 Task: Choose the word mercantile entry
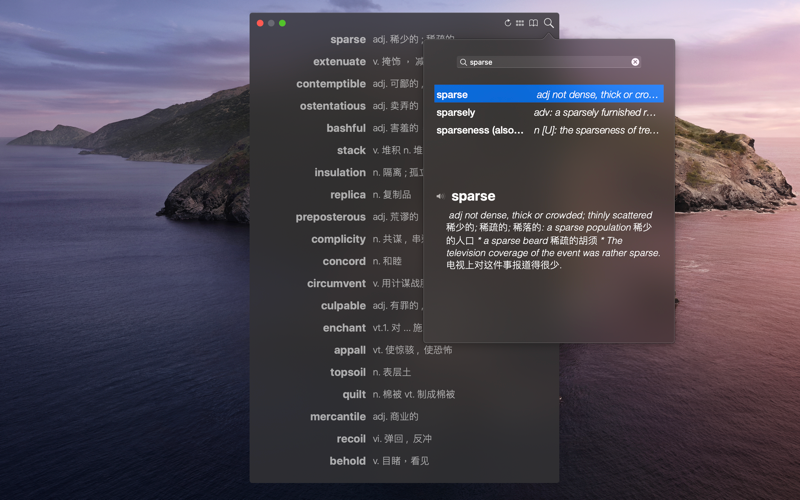coord(338,416)
